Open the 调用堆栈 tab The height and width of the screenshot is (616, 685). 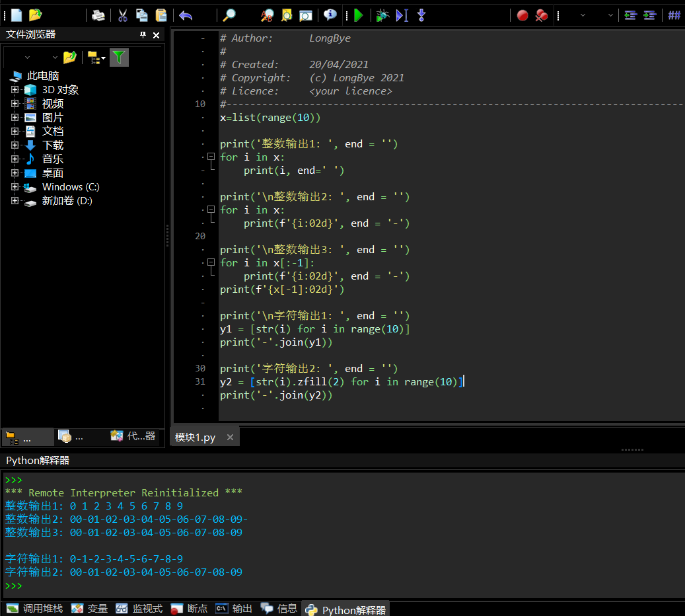[35, 608]
